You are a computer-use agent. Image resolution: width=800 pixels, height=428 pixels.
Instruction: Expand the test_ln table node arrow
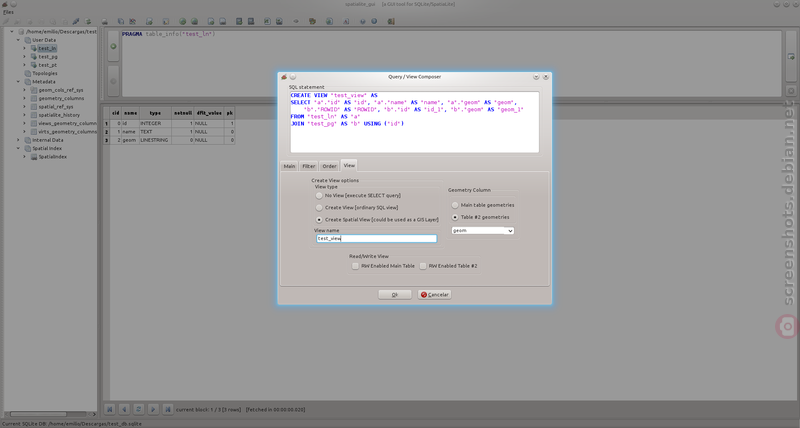point(24,48)
